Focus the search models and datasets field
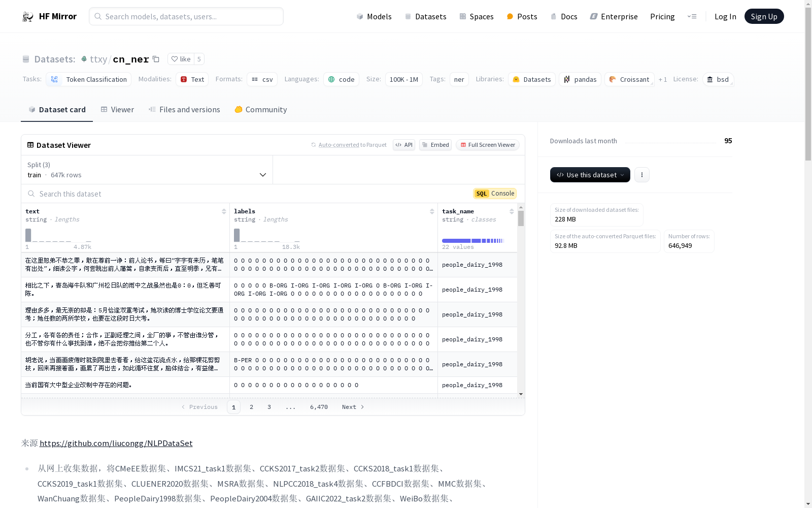Image resolution: width=812 pixels, height=508 pixels. [x=186, y=16]
